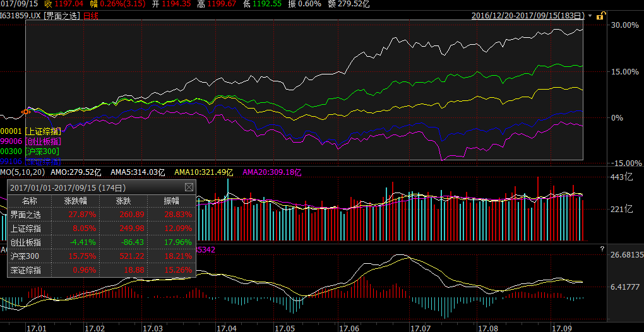Click the 0.96% cell
Image resolution: width=644 pixels, height=332 pixels.
85,270
